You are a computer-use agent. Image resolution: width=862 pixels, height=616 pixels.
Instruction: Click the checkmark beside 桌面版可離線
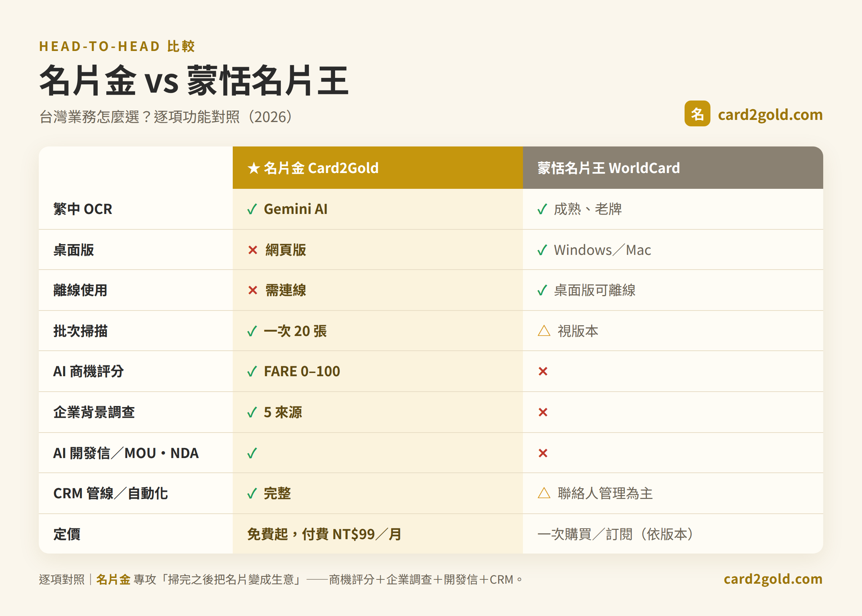pos(543,290)
